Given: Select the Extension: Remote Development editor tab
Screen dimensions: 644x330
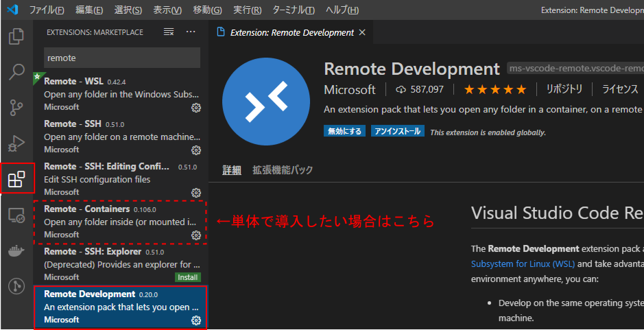Looking at the screenshot, I should click(x=291, y=32).
